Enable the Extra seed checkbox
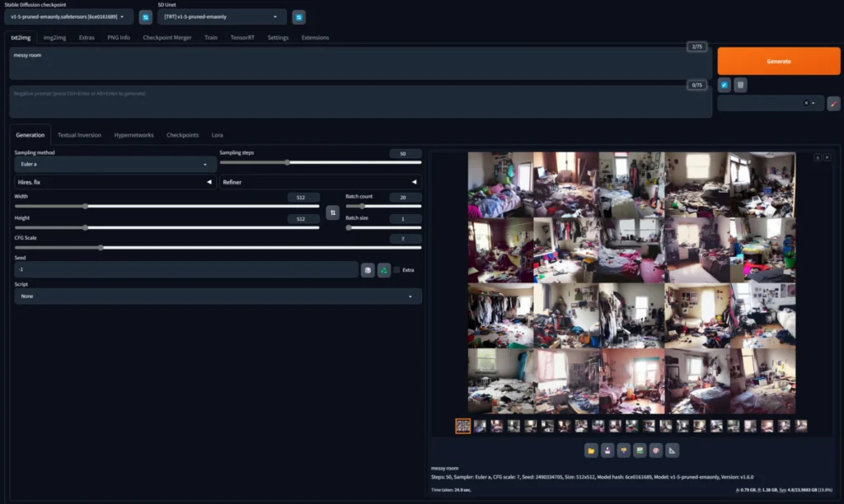The width and height of the screenshot is (844, 504). point(397,270)
